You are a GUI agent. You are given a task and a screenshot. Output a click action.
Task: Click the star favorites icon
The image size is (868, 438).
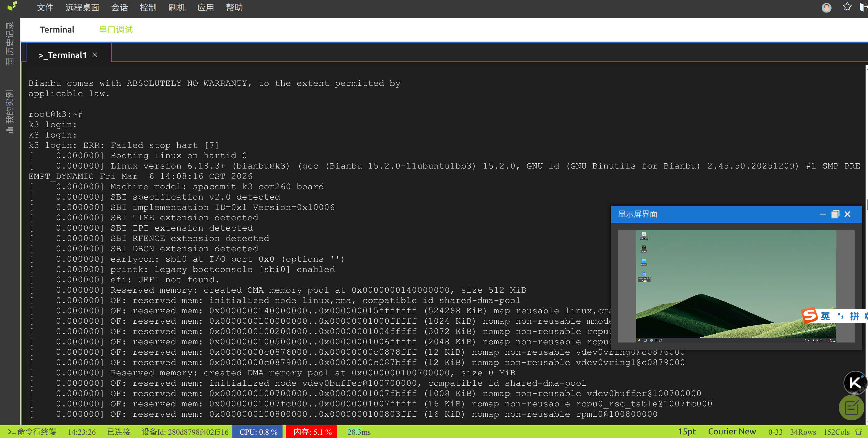(x=847, y=7)
